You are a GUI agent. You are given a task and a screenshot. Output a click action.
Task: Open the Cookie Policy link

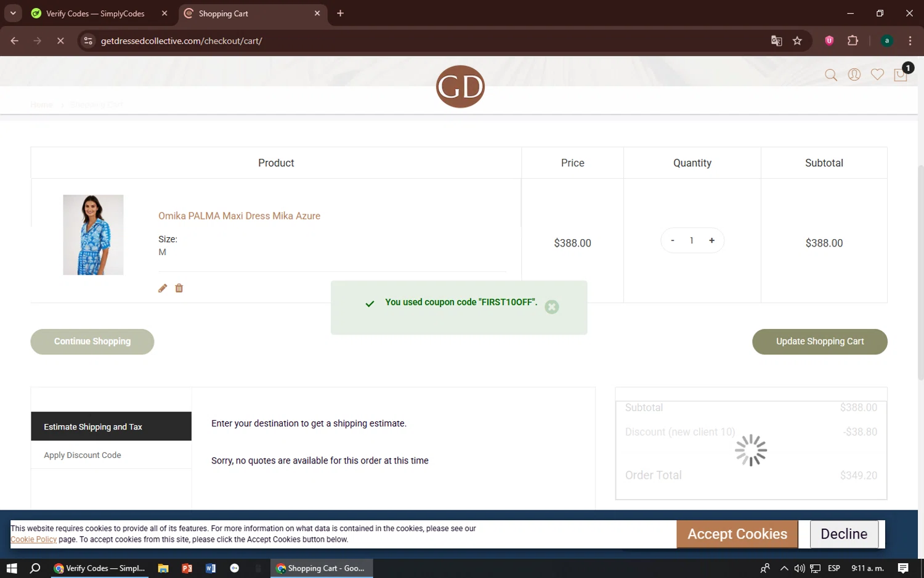pyautogui.click(x=33, y=540)
